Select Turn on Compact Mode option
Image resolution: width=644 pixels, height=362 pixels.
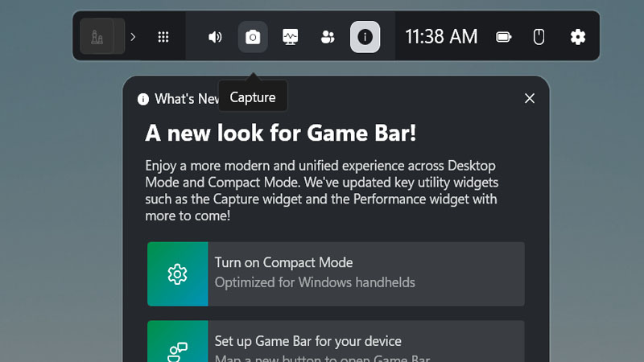tap(365, 273)
